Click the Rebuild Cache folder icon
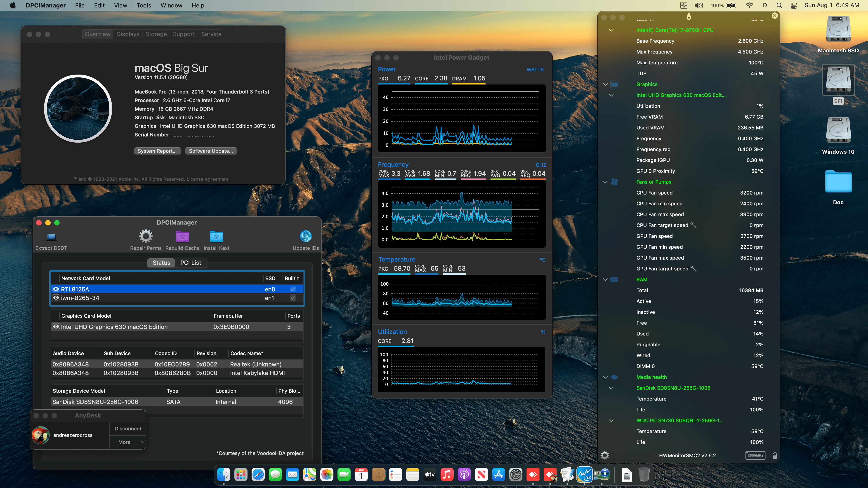 click(x=182, y=236)
